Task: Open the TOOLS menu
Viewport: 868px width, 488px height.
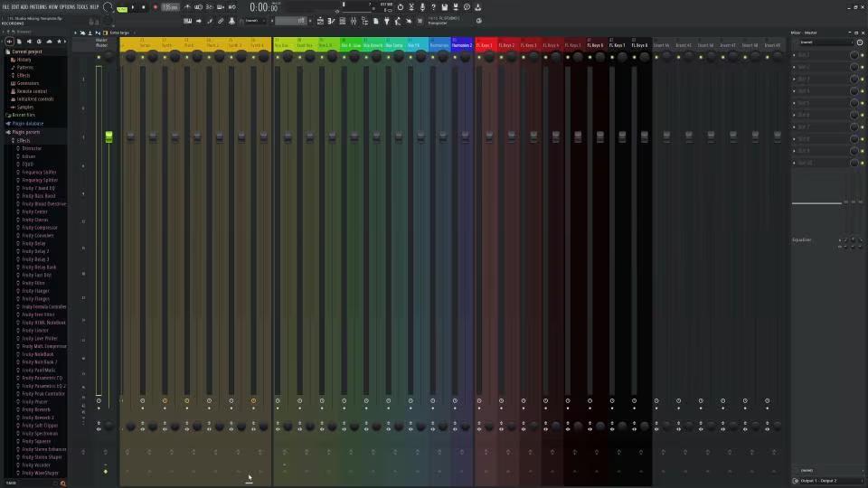Action: tap(82, 7)
